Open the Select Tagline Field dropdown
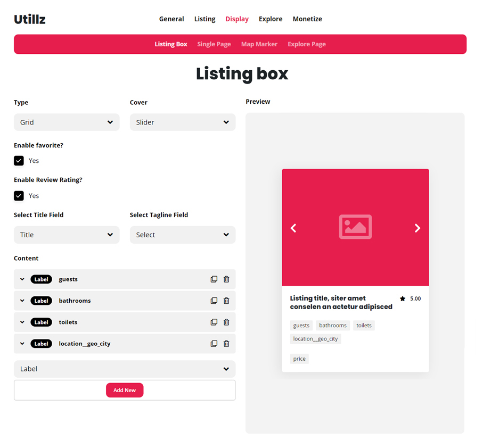The image size is (483, 448). 183,235
